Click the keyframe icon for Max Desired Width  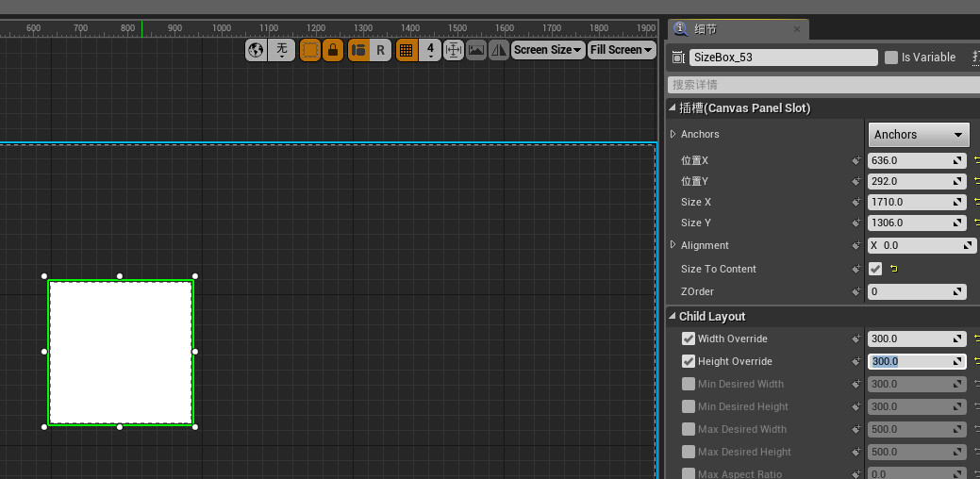tap(856, 429)
